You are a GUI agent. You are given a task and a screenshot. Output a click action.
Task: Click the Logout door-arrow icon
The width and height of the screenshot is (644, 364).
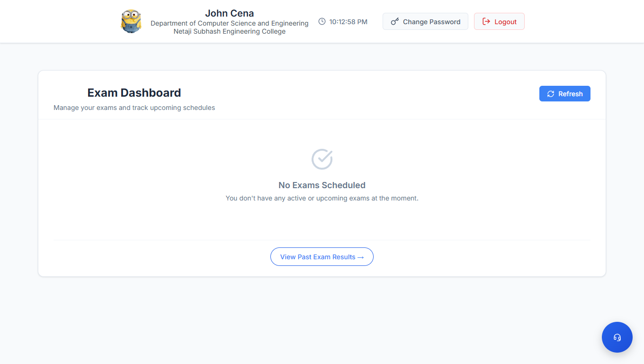pyautogui.click(x=486, y=21)
